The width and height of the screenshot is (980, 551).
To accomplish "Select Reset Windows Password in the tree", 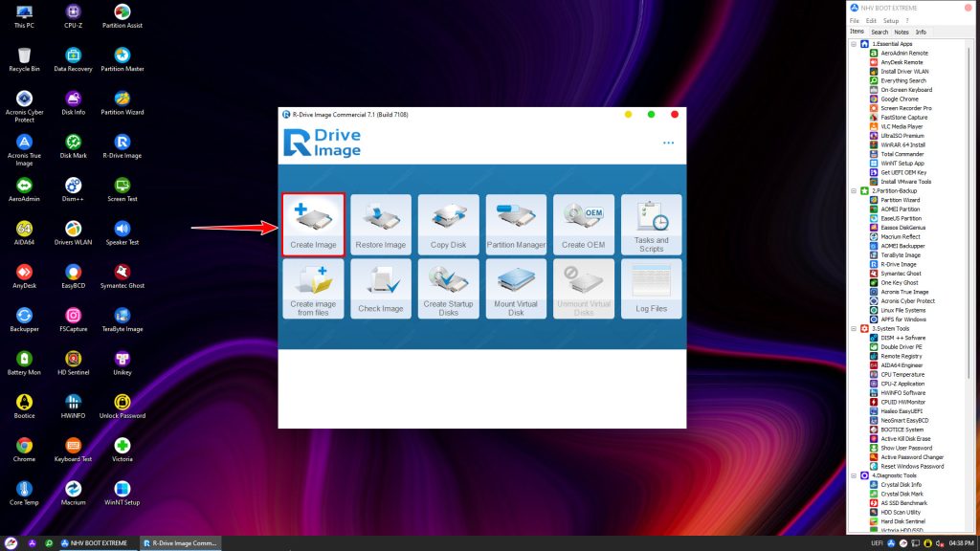I will [x=912, y=467].
